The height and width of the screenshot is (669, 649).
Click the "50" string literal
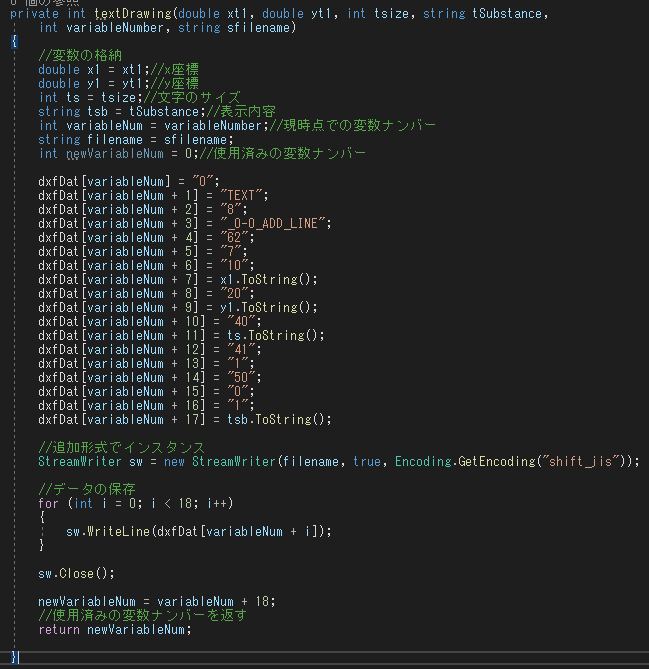coord(242,378)
